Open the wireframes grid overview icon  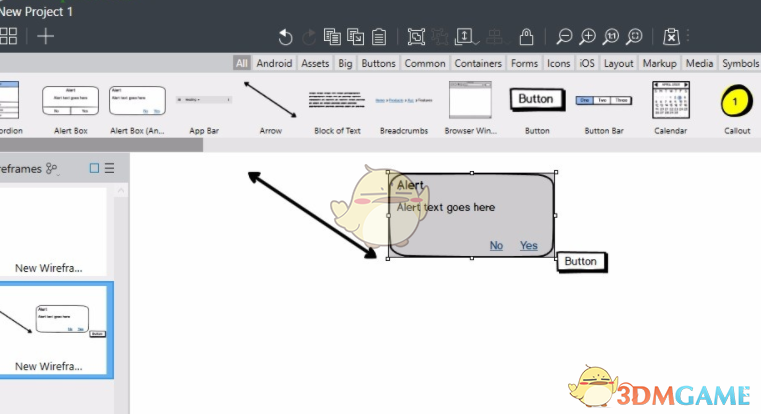(x=8, y=36)
